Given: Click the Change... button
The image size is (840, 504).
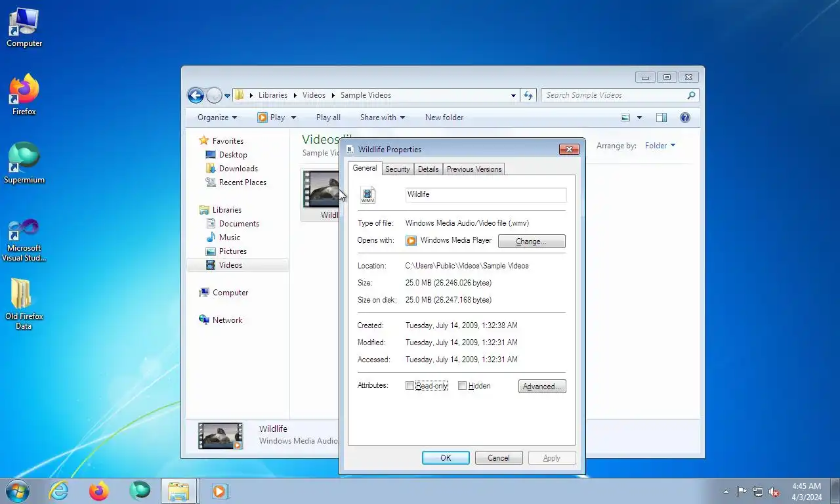Looking at the screenshot, I should tap(532, 241).
